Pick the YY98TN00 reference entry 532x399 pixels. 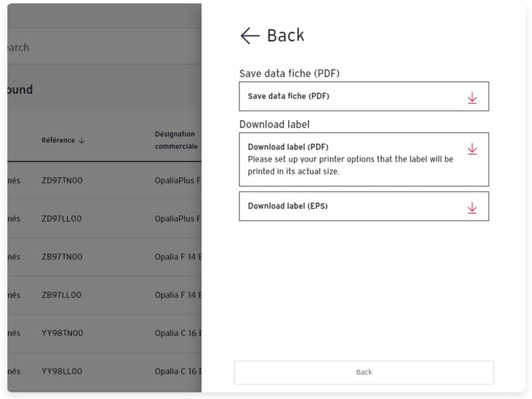click(62, 334)
